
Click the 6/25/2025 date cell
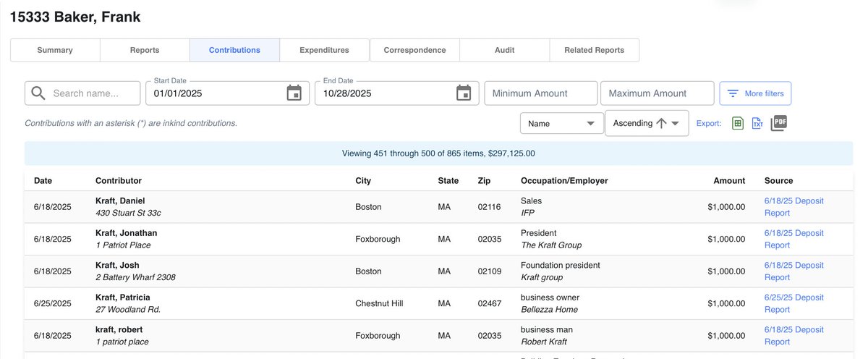(53, 303)
